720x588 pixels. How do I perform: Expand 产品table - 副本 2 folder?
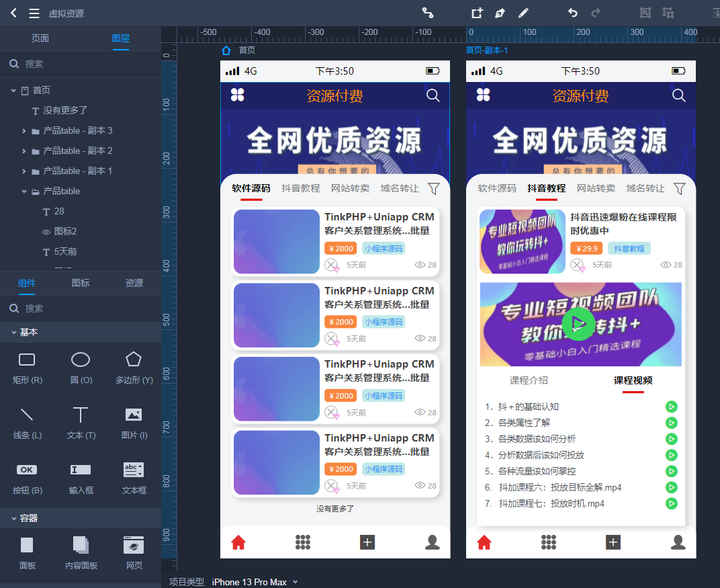point(24,151)
